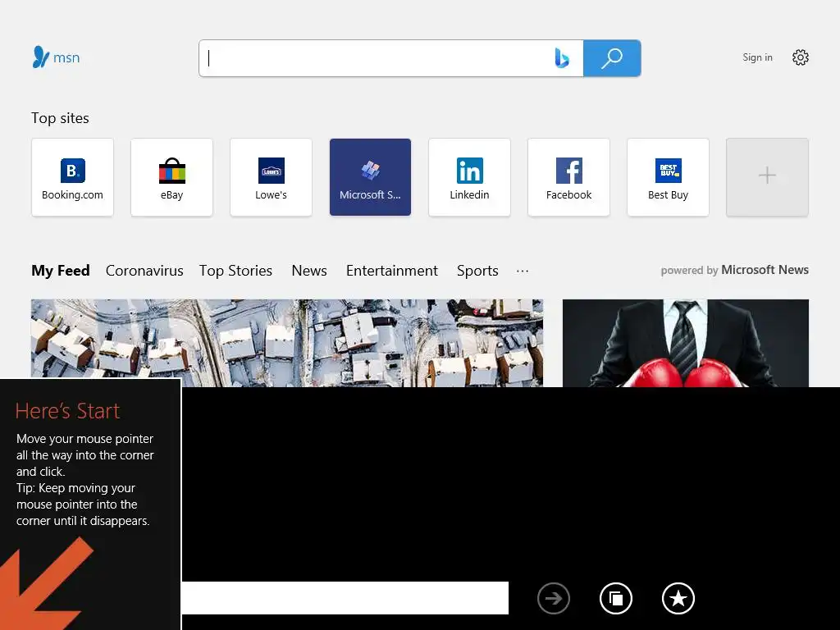Click powered by Microsoft News link
This screenshot has height=630, width=840.
[x=734, y=270]
